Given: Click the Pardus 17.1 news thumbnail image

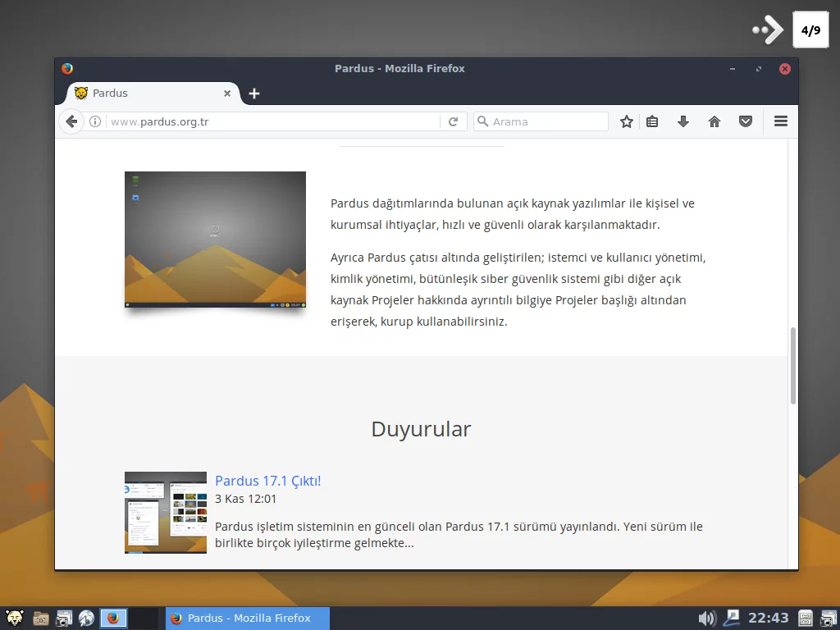Looking at the screenshot, I should (165, 512).
